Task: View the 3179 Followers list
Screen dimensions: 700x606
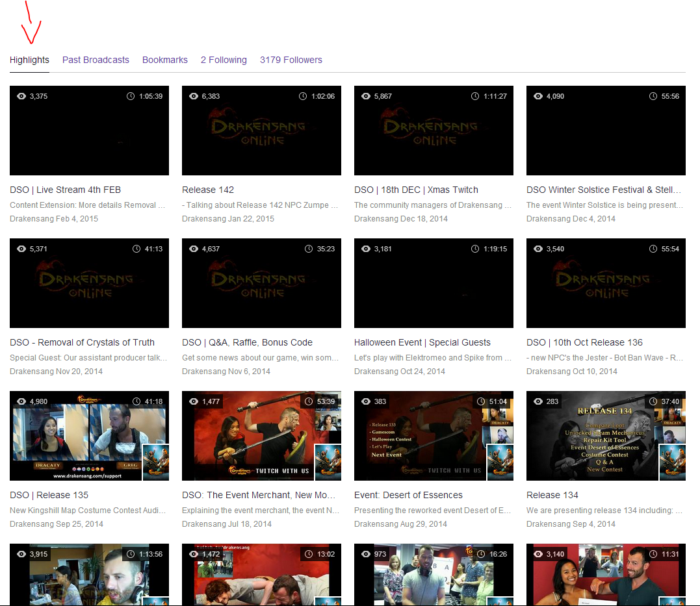Action: pos(291,60)
